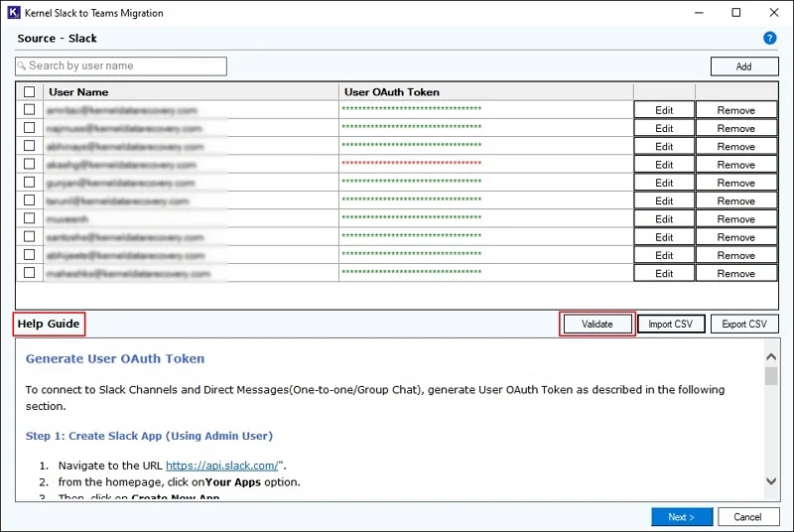Screen dimensions: 794x532
Task: Click Edit in the fifth user row
Action: tap(664, 183)
